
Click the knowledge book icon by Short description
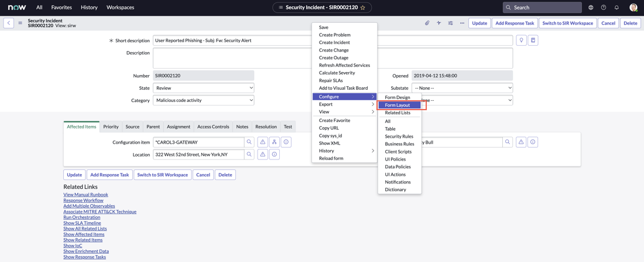[x=533, y=40]
